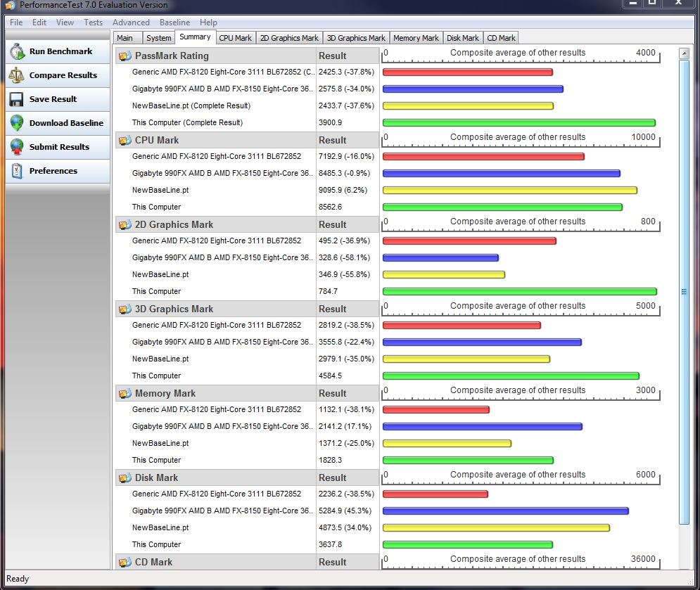Click the Download Baseline button label
This screenshot has height=590, width=700.
pyautogui.click(x=66, y=123)
